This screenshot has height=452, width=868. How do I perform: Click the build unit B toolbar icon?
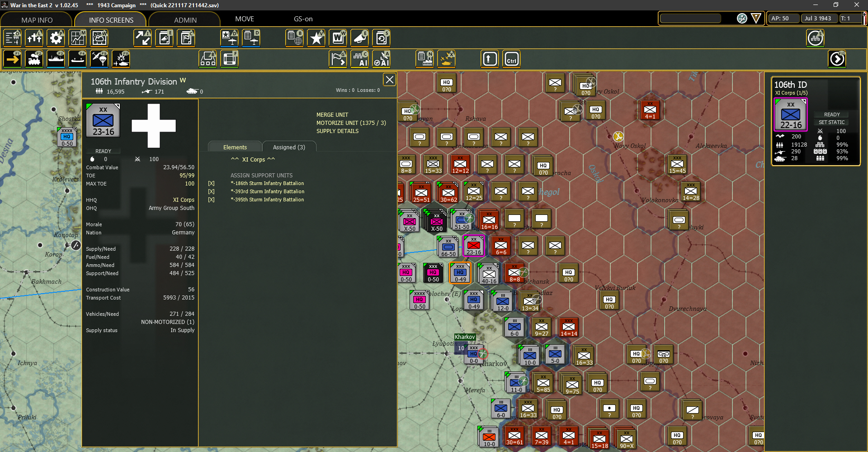(x=208, y=59)
